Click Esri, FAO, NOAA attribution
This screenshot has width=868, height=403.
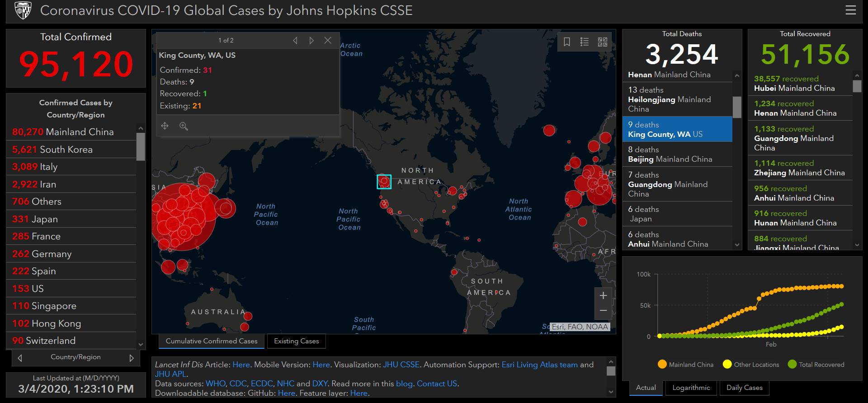tap(580, 327)
